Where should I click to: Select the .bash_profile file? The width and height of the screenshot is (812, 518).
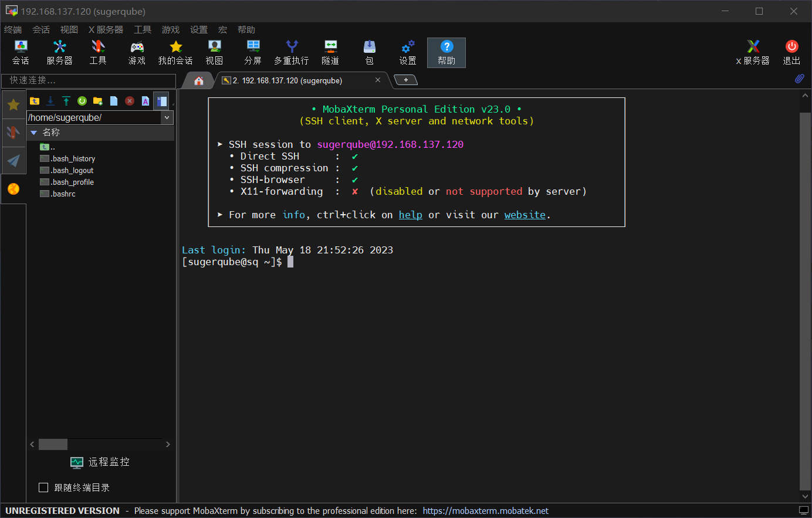pos(67,182)
